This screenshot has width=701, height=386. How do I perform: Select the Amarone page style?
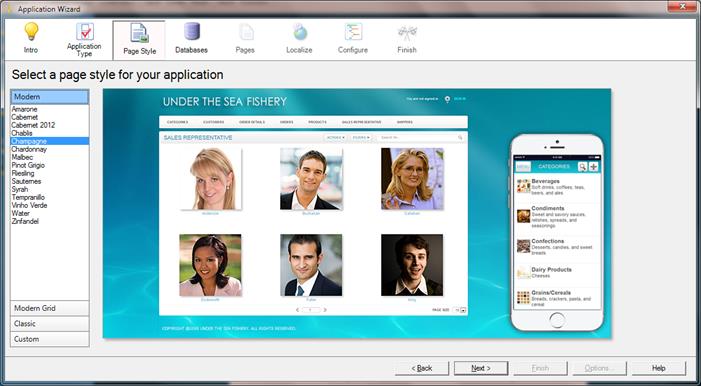(25, 109)
